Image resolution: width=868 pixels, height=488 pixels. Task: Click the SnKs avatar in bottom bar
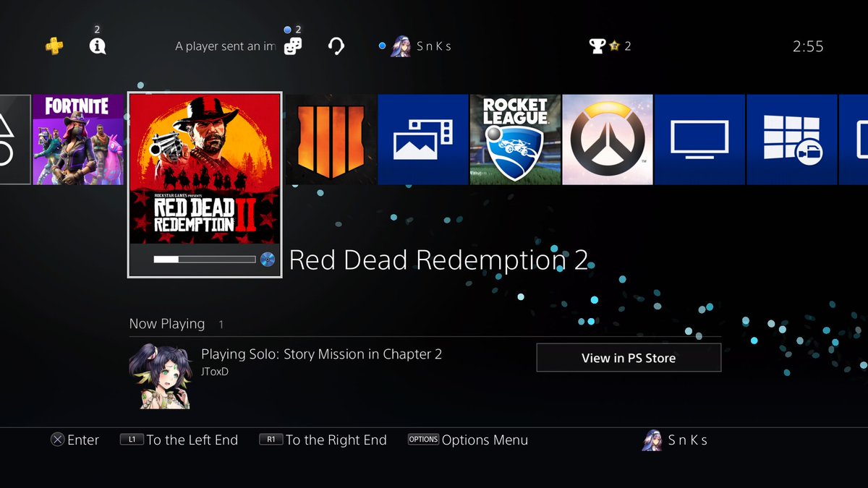point(652,440)
